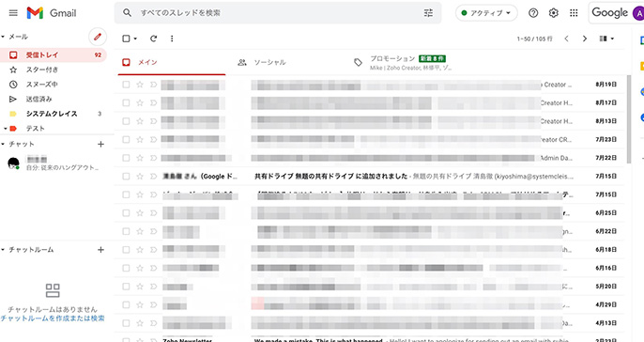
Task: Tick the select-all checkbox in toolbar
Action: (x=126, y=39)
